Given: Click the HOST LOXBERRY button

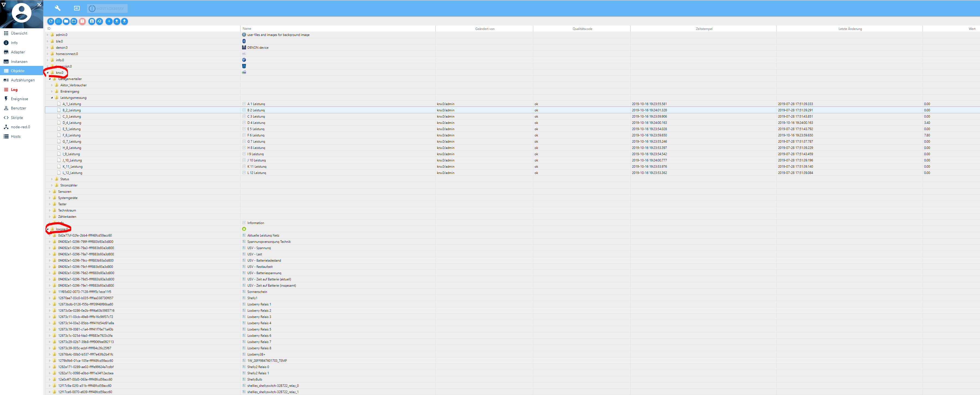Looking at the screenshot, I should click(107, 8).
